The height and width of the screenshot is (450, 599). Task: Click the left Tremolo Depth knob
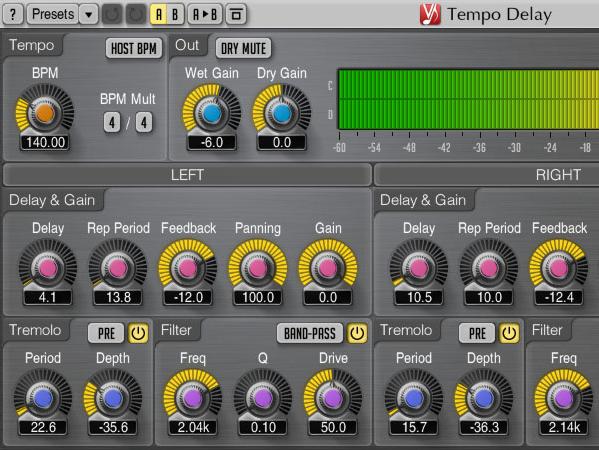pos(113,398)
